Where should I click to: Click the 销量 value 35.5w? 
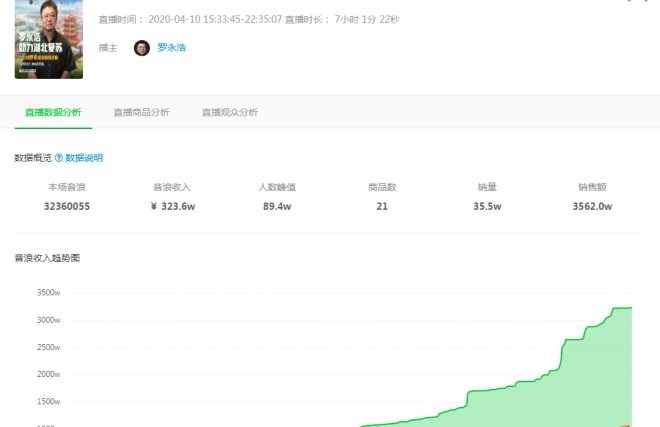pos(487,206)
